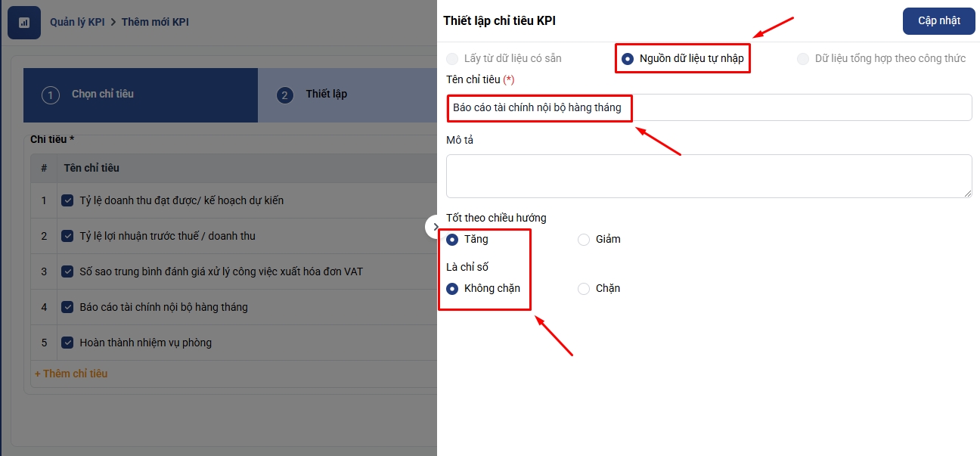The height and width of the screenshot is (456, 980).
Task: Select Tăng direction radio button
Action: [452, 240]
